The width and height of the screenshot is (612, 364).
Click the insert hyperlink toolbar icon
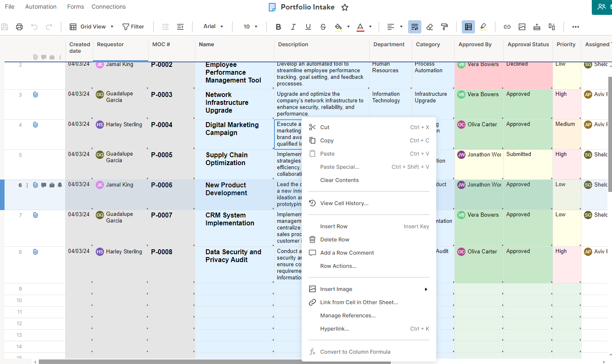(x=507, y=27)
